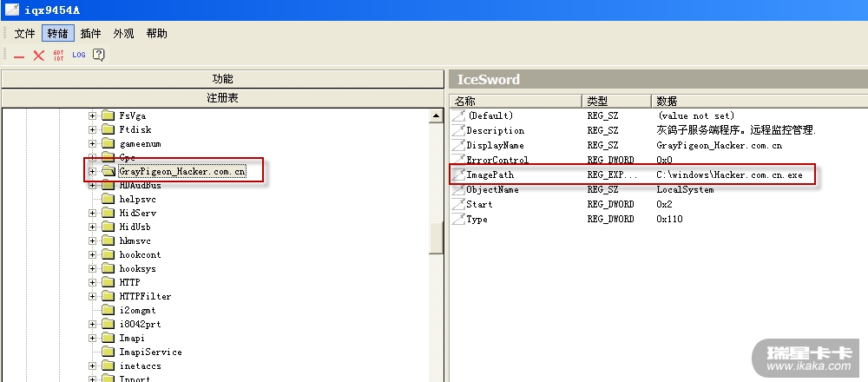This screenshot has height=382, width=868.
Task: Open the GDT/IDT dump tool
Action: pyautogui.click(x=59, y=56)
